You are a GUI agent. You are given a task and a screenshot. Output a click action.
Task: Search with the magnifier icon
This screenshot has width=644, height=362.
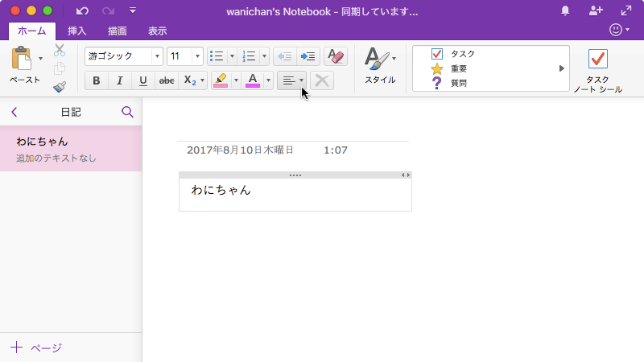click(128, 112)
